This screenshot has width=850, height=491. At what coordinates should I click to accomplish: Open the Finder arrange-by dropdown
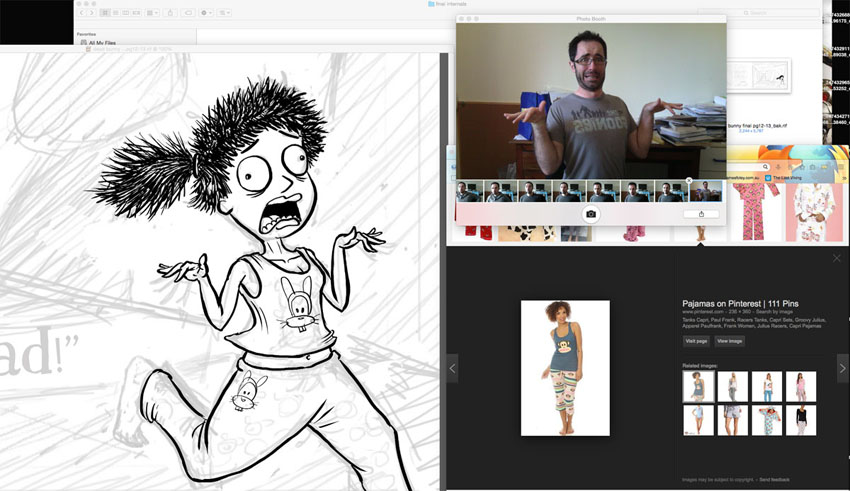tap(151, 13)
